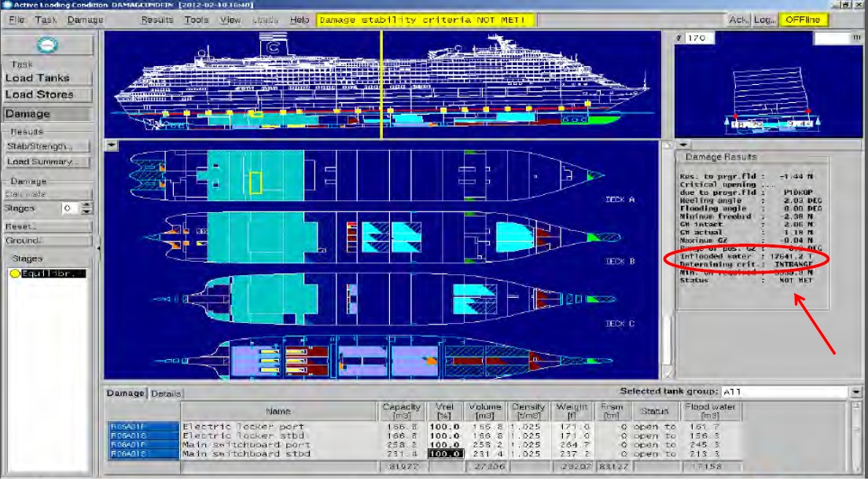This screenshot has height=481, width=868.
Task: Open the Task menu
Action: 46,20
